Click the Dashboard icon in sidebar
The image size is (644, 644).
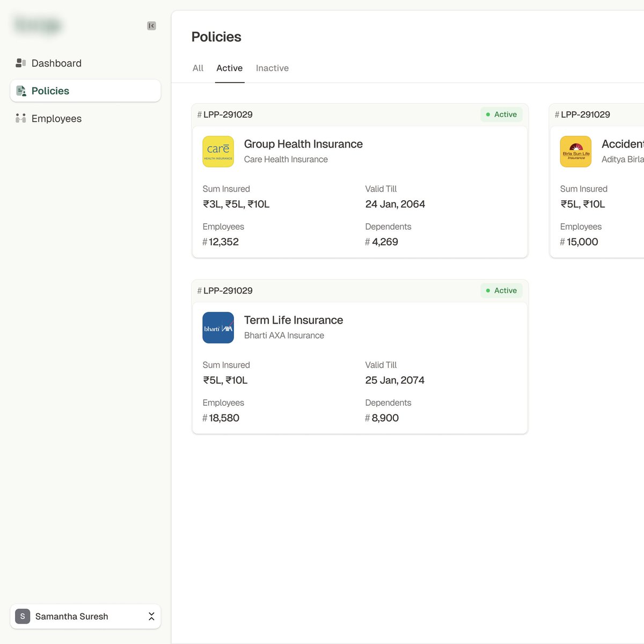tap(21, 63)
